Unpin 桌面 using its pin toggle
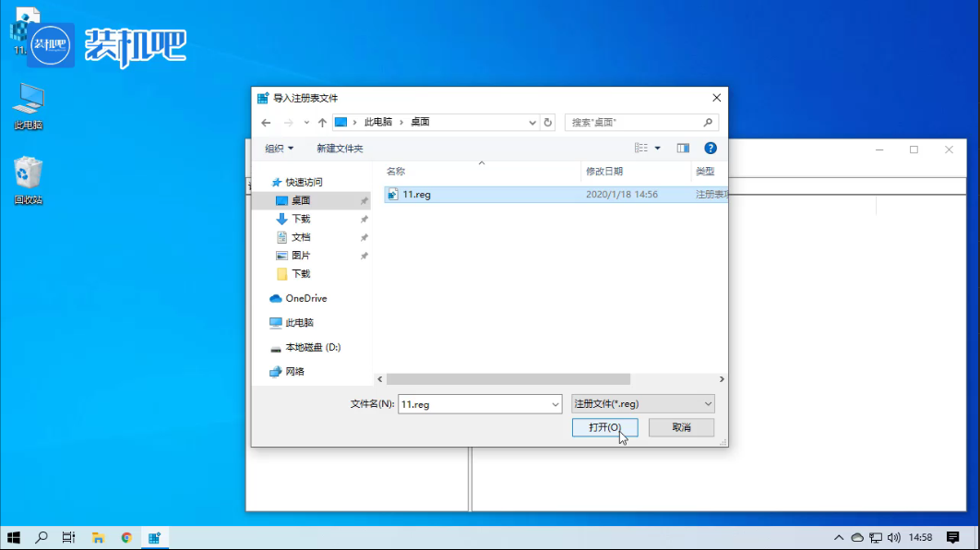Image resolution: width=980 pixels, height=550 pixels. pos(365,201)
